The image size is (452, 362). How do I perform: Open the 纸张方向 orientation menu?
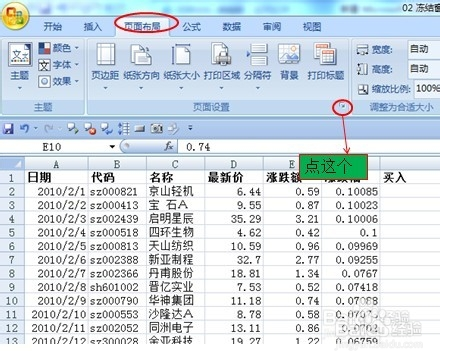pos(141,66)
